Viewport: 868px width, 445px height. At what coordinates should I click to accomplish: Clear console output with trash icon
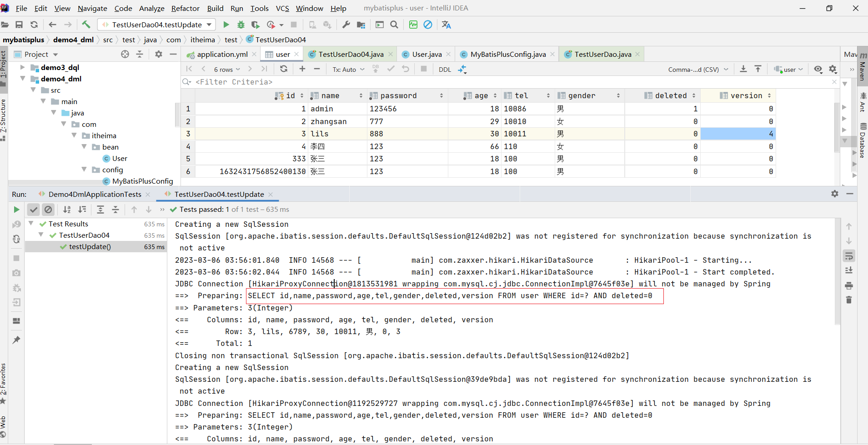[x=849, y=300]
